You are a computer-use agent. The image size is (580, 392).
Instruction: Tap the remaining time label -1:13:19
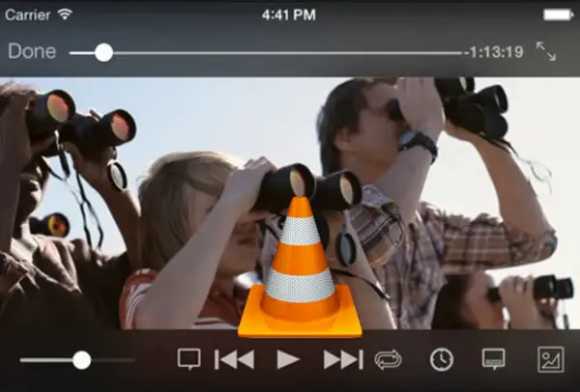click(493, 52)
